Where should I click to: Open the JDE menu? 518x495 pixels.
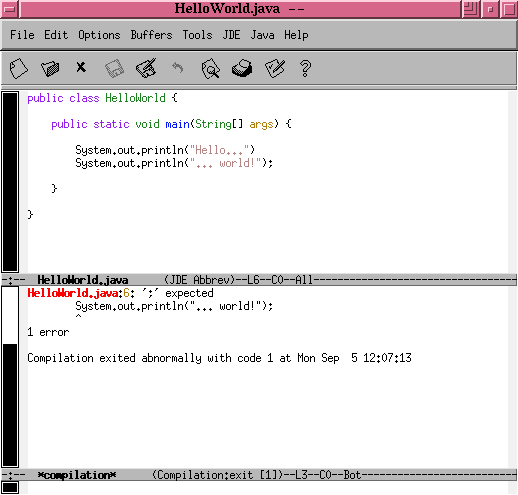tap(231, 35)
